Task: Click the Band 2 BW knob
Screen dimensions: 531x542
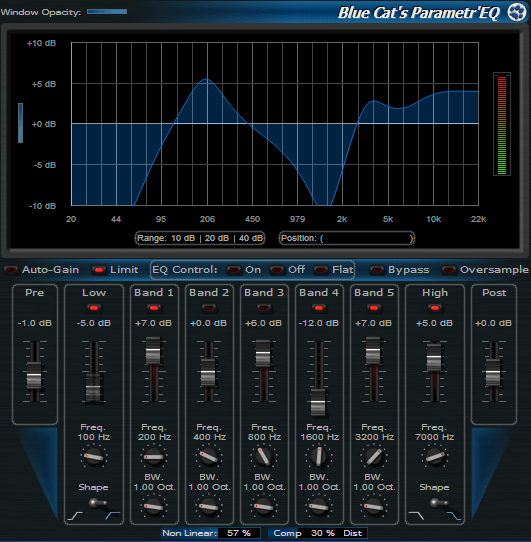Action: coord(208,507)
